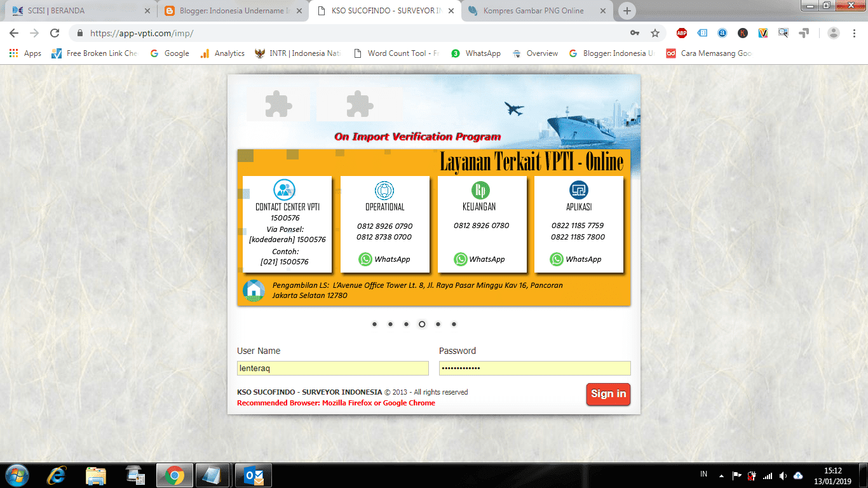Close the SCISI | BERANDA tab

pos(147,11)
